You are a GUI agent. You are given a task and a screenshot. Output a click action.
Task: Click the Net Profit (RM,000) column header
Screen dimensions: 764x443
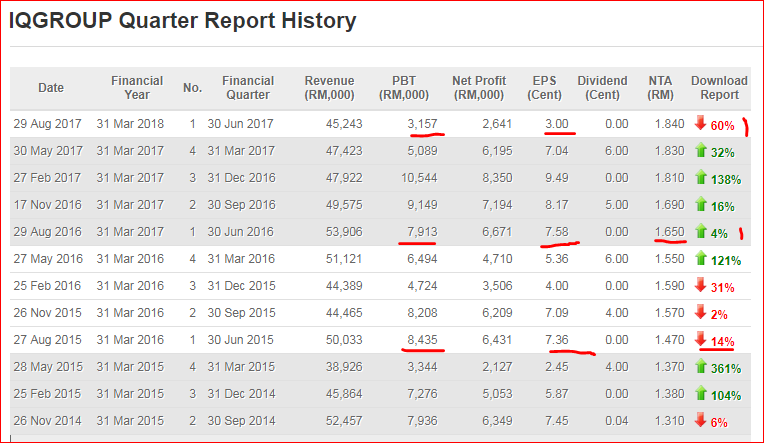[x=479, y=88]
